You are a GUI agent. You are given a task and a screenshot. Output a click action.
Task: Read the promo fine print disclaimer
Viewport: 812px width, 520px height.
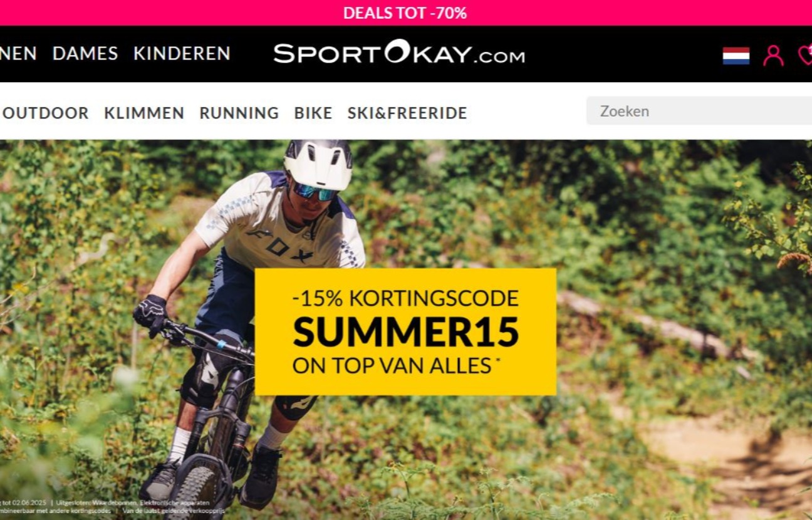pyautogui.click(x=113, y=507)
